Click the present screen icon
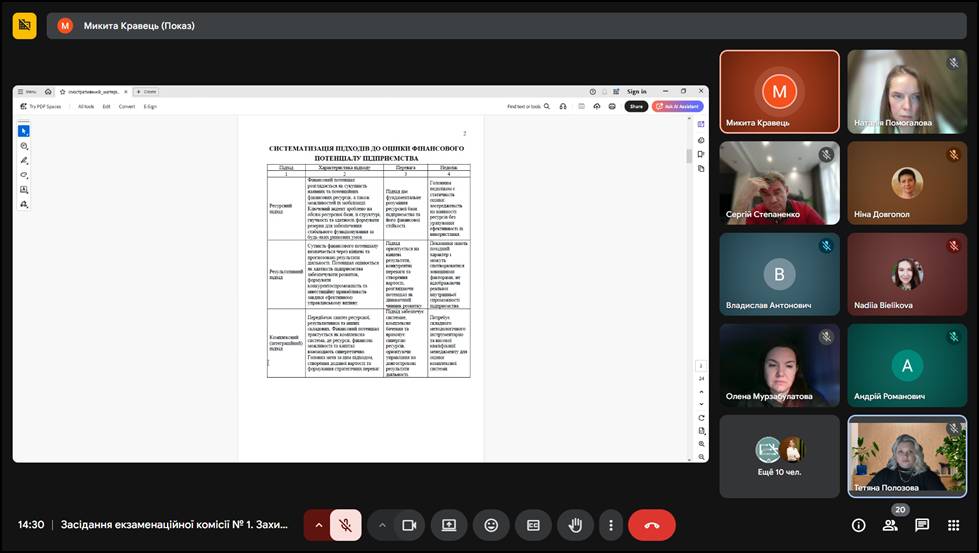Screen dimensions: 979x553 (x=449, y=525)
